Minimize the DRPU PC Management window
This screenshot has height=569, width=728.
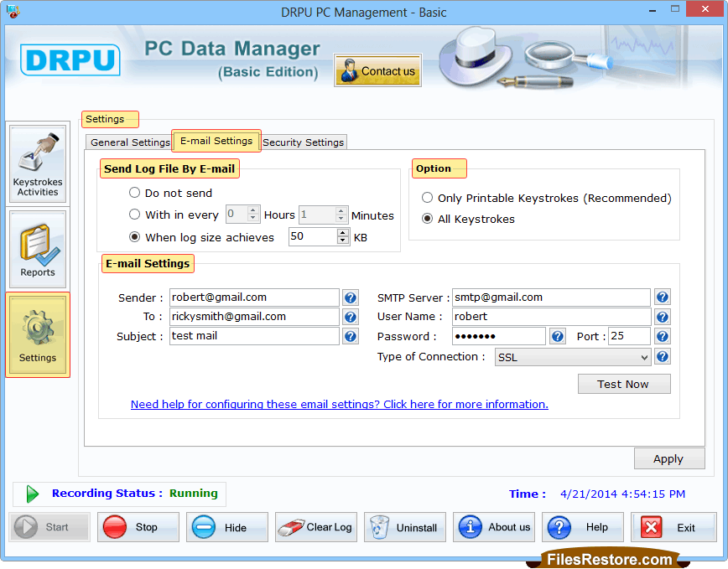[653, 10]
